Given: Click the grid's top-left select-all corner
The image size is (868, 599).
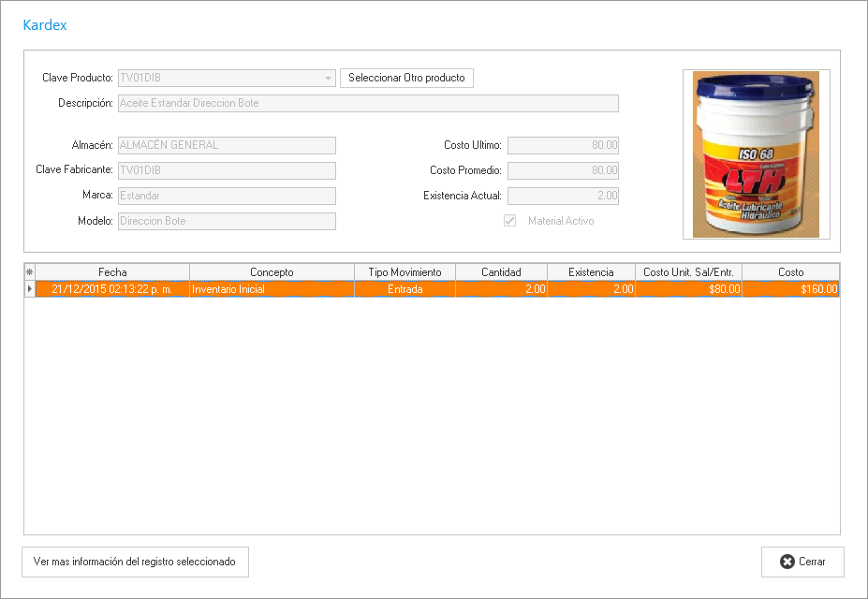Looking at the screenshot, I should click(x=29, y=271).
